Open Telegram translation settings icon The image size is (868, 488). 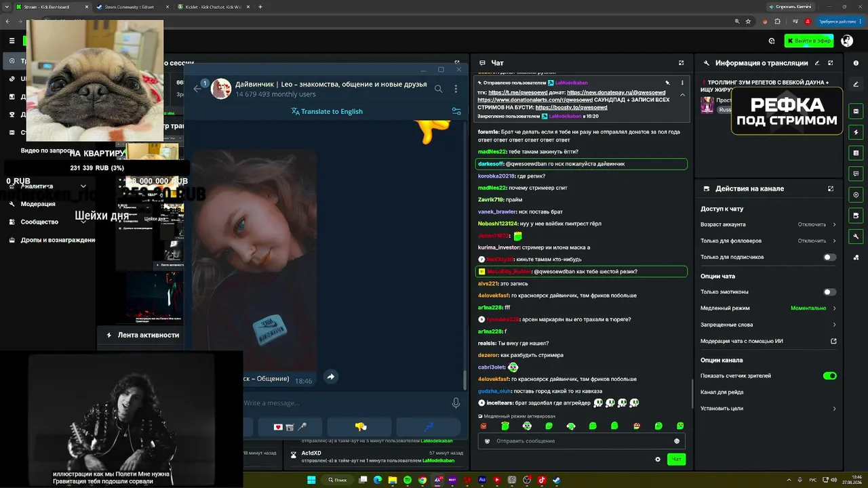[456, 111]
